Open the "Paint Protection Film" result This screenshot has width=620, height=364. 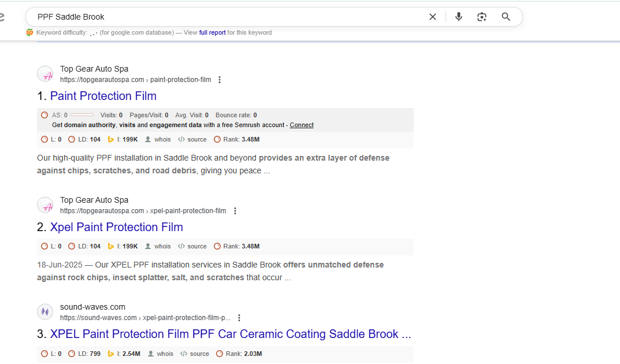(103, 96)
